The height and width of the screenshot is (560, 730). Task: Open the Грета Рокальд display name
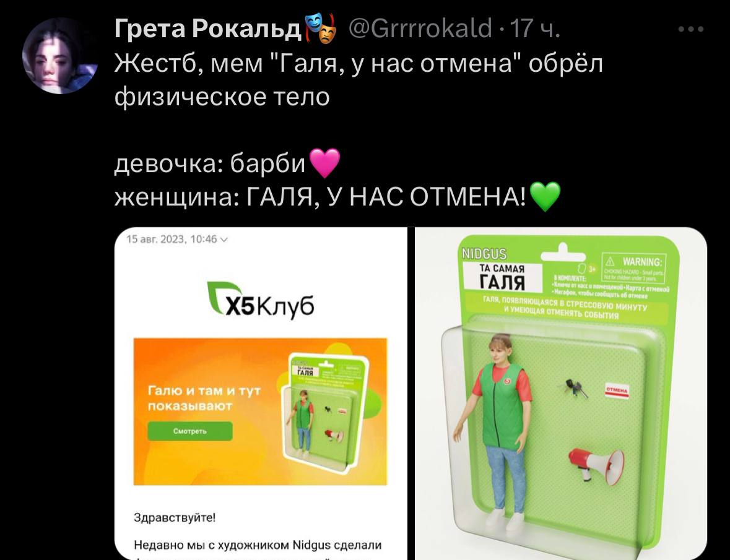pos(208,28)
